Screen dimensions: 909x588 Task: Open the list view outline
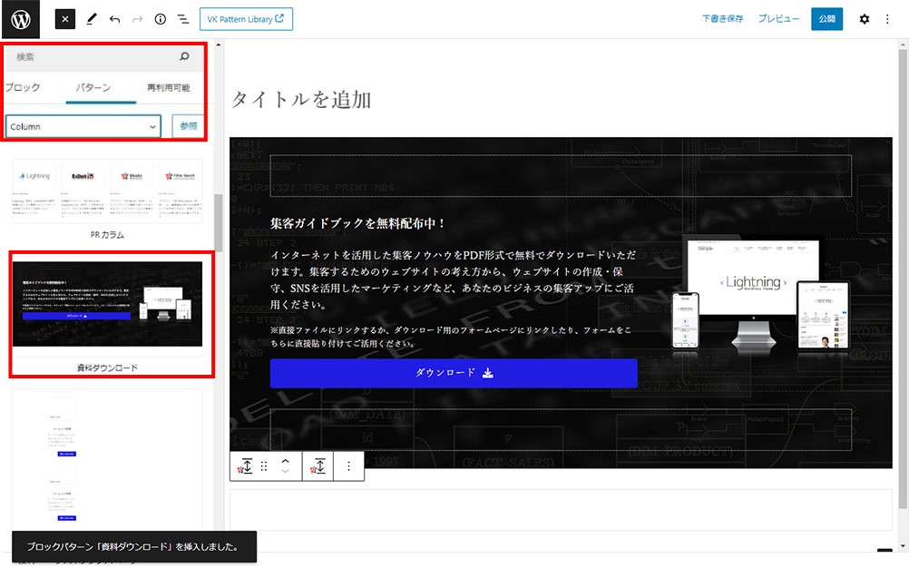click(183, 19)
